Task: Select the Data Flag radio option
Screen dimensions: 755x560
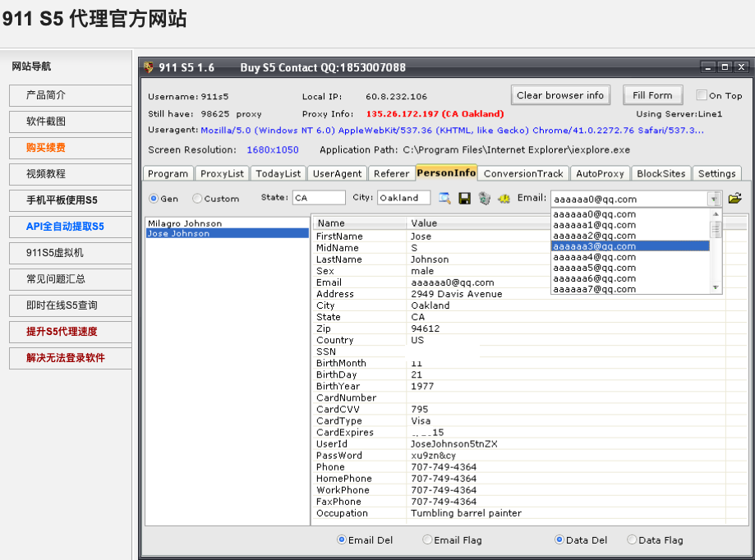Action: [632, 540]
